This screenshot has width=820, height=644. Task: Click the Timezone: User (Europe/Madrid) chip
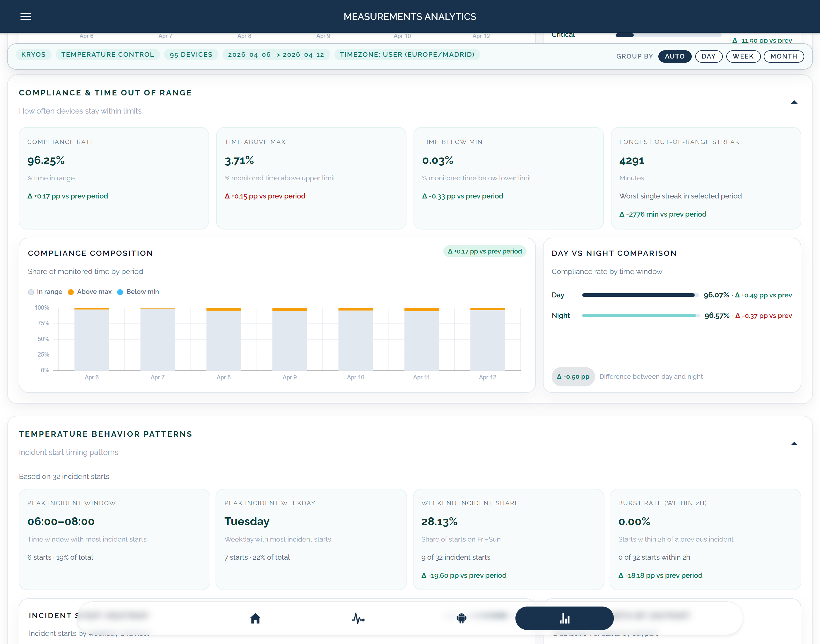tap(407, 55)
